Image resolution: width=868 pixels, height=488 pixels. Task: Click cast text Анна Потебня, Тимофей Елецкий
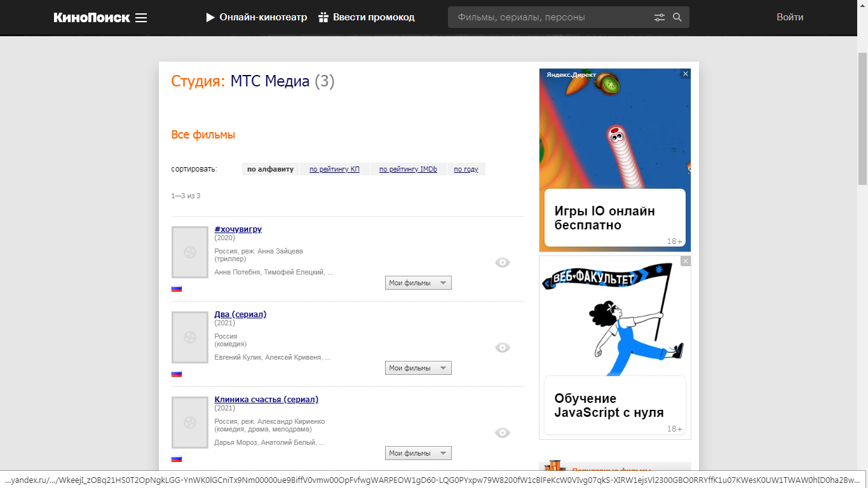coord(274,272)
